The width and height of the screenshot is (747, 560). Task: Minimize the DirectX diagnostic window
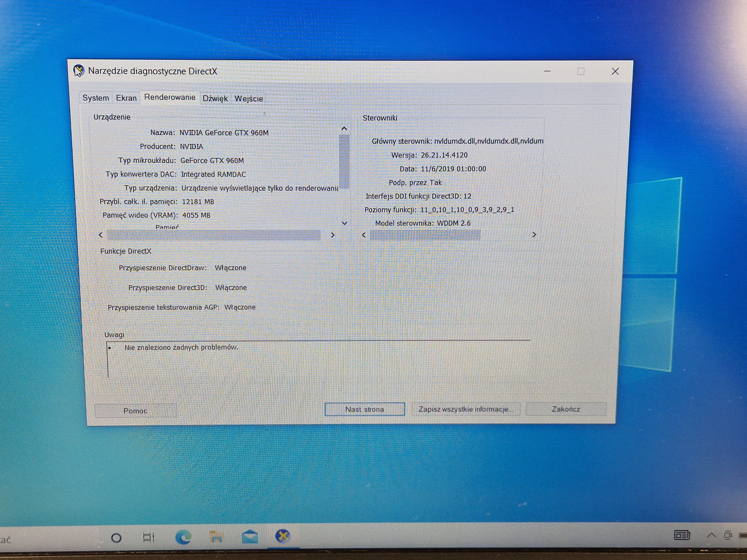[x=547, y=71]
